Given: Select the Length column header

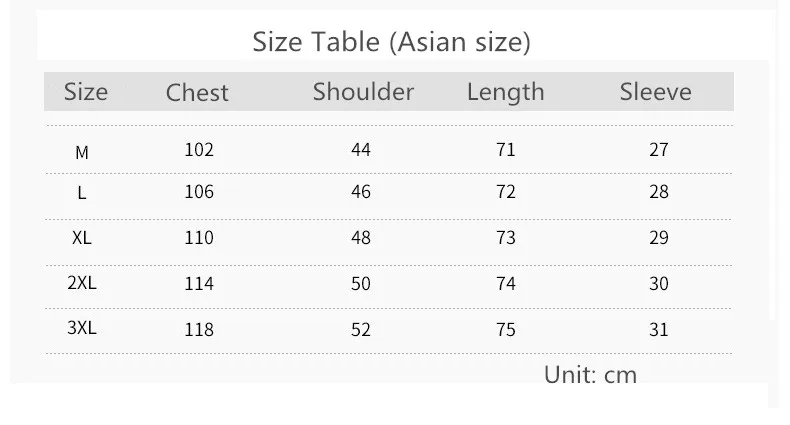Looking at the screenshot, I should point(506,93).
